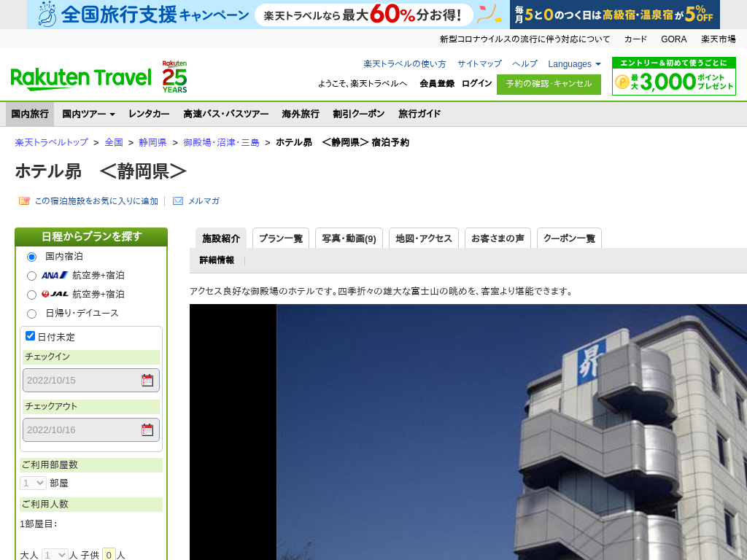747x560 pixels.
Task: Uncheck the 日付未定 checkbox
Action: tap(30, 335)
